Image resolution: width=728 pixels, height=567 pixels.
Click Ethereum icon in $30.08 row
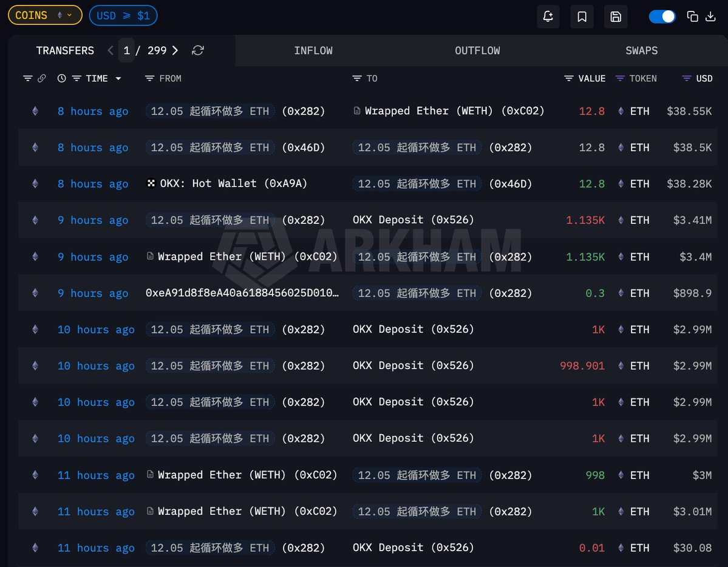(35, 548)
